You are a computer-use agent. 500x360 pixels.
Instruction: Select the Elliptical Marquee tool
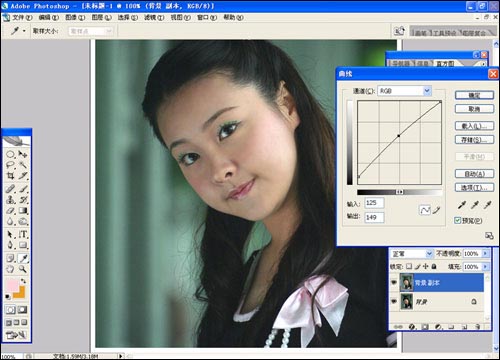click(x=11, y=154)
